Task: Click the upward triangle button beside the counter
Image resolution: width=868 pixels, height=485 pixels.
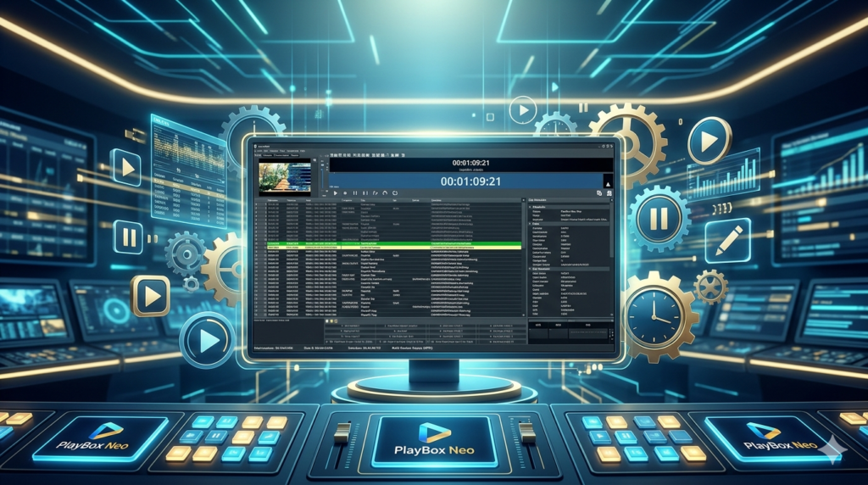Action: click(608, 183)
